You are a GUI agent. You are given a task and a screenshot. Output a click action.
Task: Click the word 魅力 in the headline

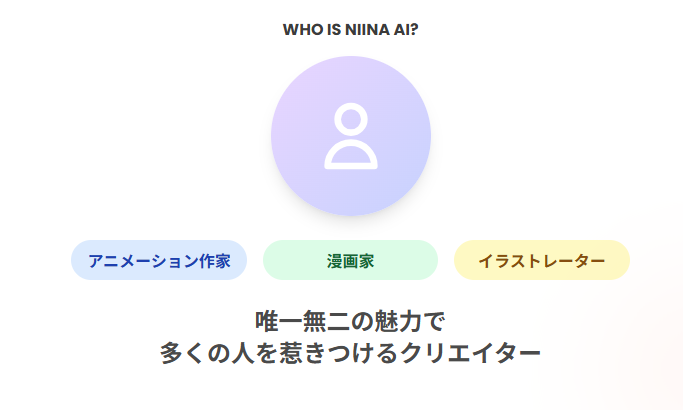tap(398, 322)
